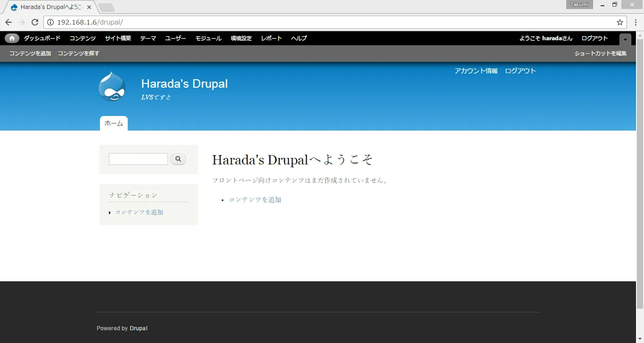Go back using browser back arrow

pos(9,22)
